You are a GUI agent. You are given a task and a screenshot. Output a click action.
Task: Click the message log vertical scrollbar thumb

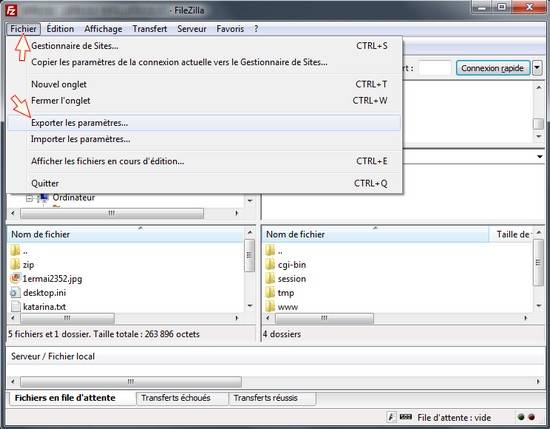[538, 123]
